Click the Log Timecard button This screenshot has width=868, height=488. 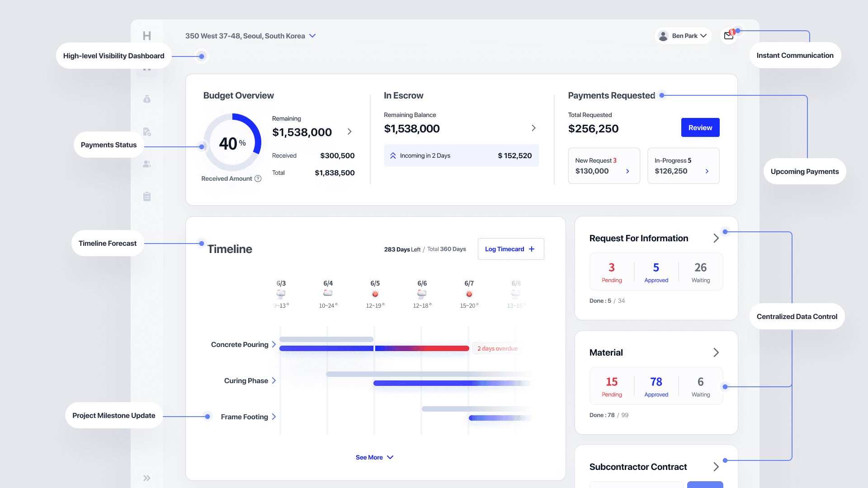510,249
